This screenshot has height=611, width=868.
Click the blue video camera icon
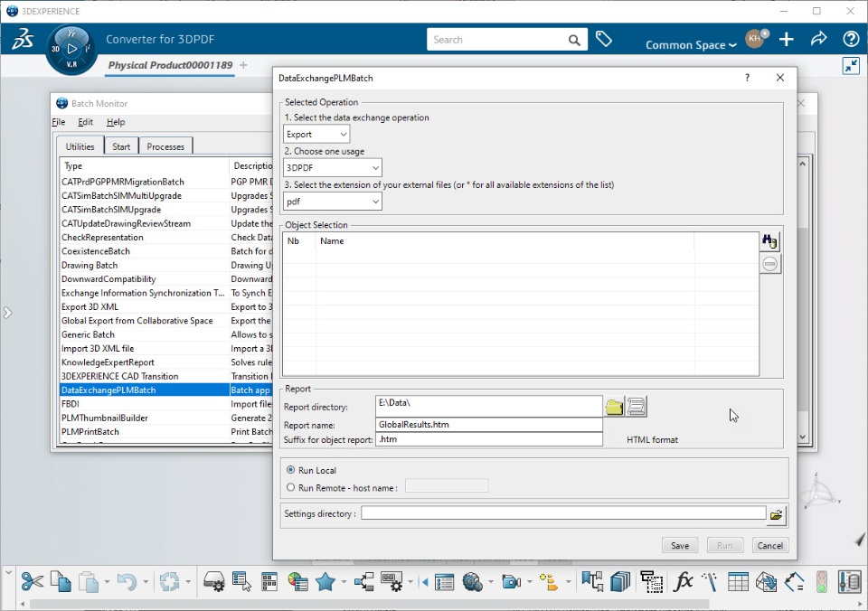[512, 582]
